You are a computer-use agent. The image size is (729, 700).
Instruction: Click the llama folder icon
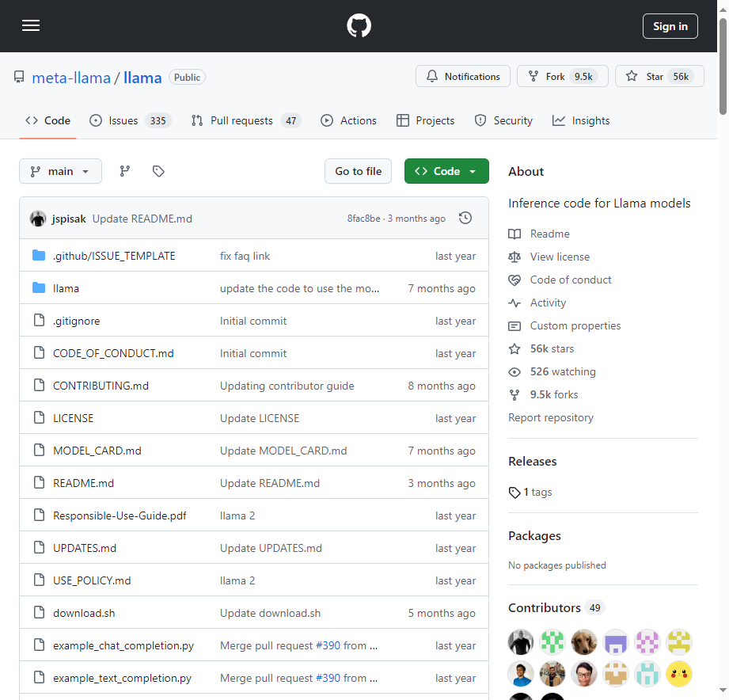tap(39, 288)
